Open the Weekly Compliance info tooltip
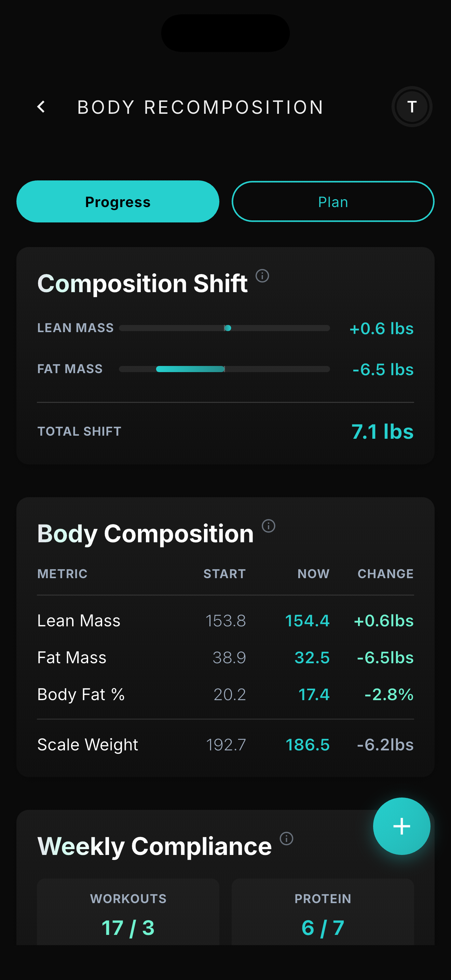451x980 pixels. click(x=286, y=838)
